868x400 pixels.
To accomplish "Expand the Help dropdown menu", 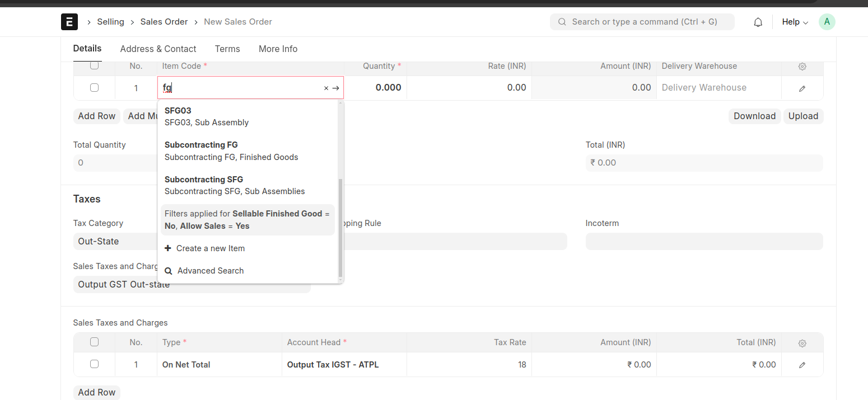I will pos(795,22).
